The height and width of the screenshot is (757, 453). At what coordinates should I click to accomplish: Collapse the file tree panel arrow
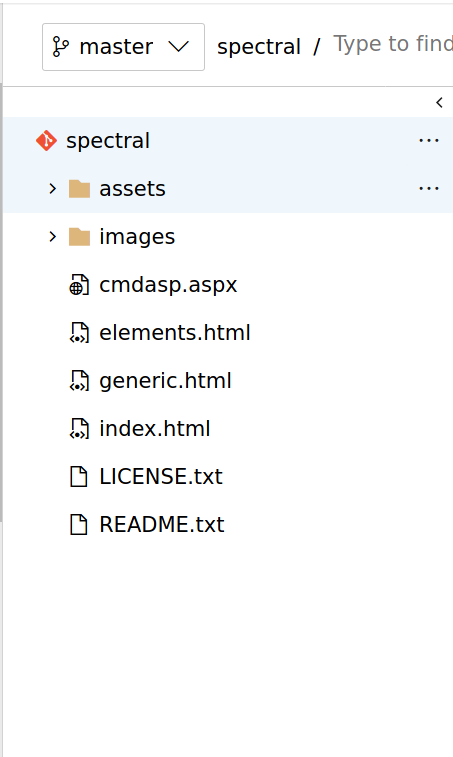[x=439, y=102]
